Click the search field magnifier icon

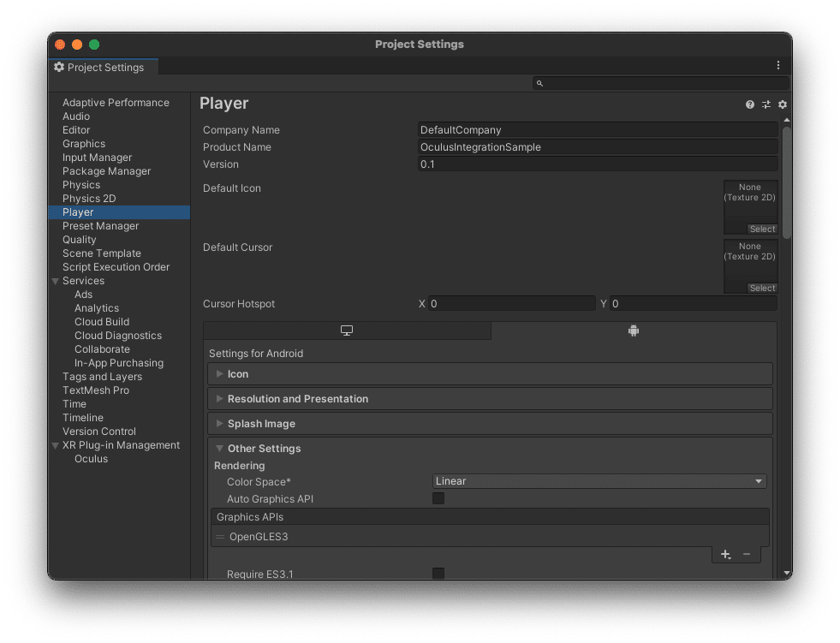pyautogui.click(x=539, y=84)
